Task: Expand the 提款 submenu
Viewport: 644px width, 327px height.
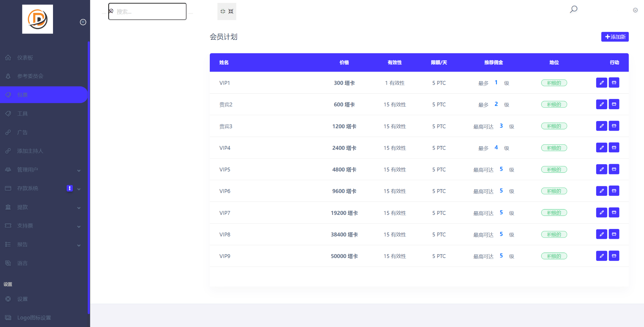Action: (x=79, y=208)
